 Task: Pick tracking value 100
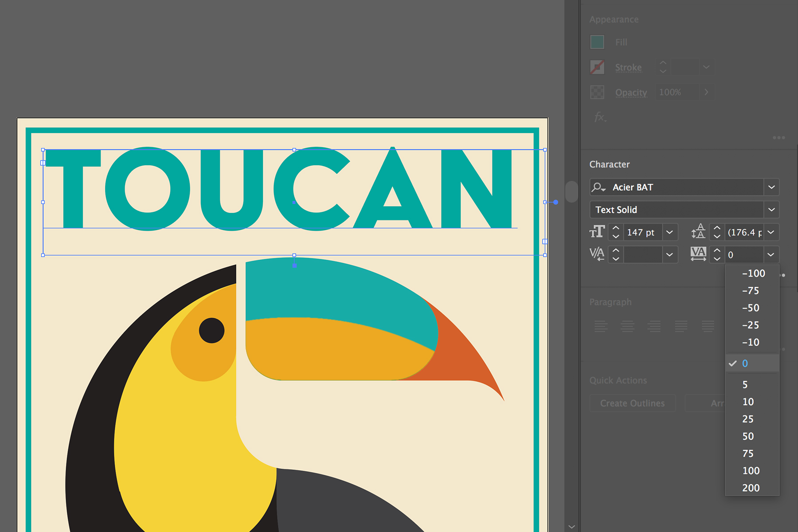click(752, 471)
